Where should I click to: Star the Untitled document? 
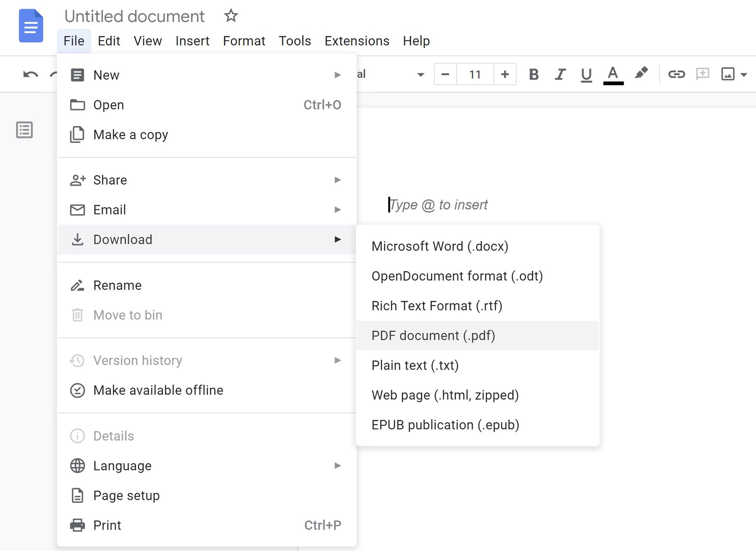point(231,16)
